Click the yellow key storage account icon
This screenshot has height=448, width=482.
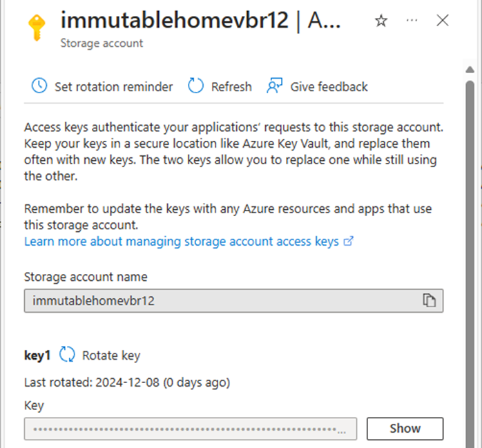37,28
